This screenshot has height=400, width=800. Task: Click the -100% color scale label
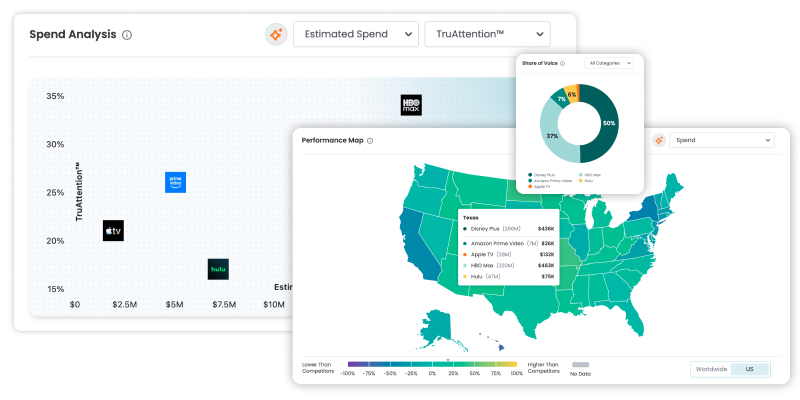(x=347, y=374)
